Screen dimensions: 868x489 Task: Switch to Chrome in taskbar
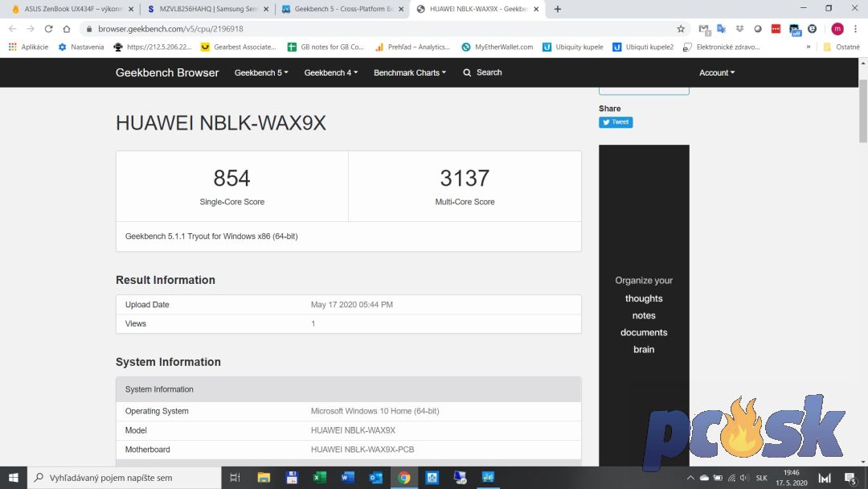point(404,478)
